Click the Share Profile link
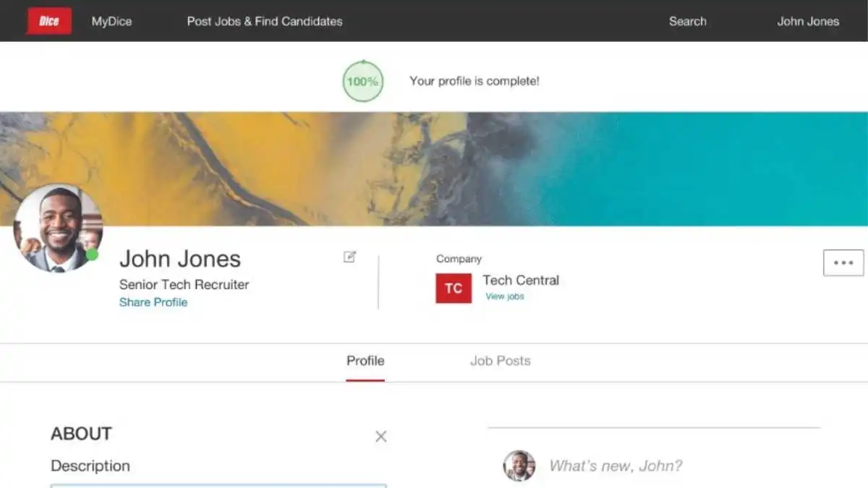 [x=153, y=302]
